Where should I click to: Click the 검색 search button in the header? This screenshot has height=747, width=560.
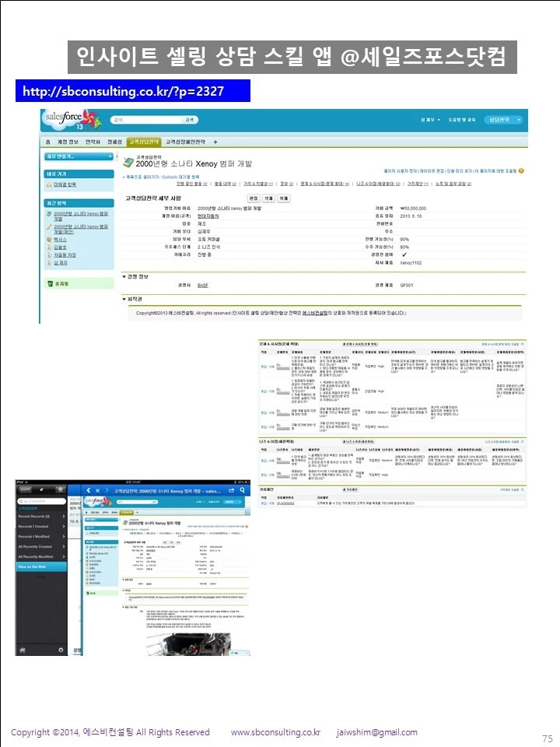pyautogui.click(x=190, y=120)
